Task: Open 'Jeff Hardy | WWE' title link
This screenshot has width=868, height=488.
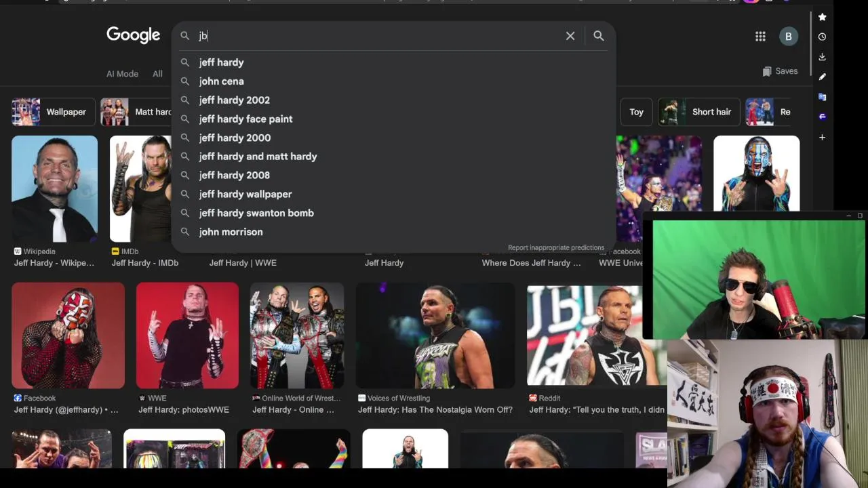Action: click(243, 263)
